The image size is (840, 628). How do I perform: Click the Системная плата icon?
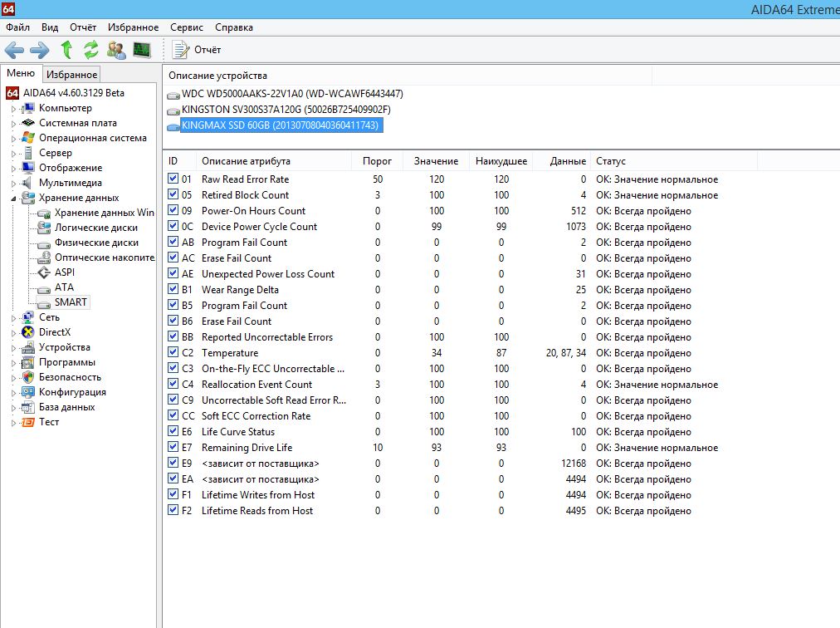pyautogui.click(x=28, y=123)
